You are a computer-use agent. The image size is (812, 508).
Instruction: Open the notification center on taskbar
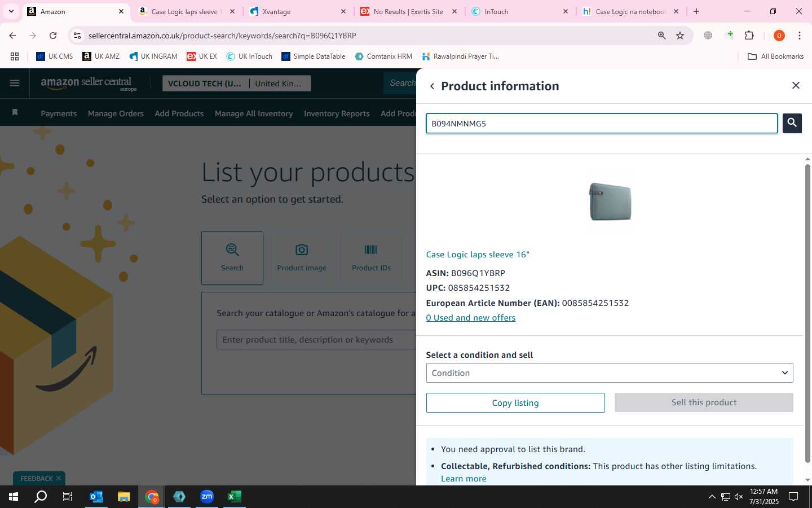(793, 497)
